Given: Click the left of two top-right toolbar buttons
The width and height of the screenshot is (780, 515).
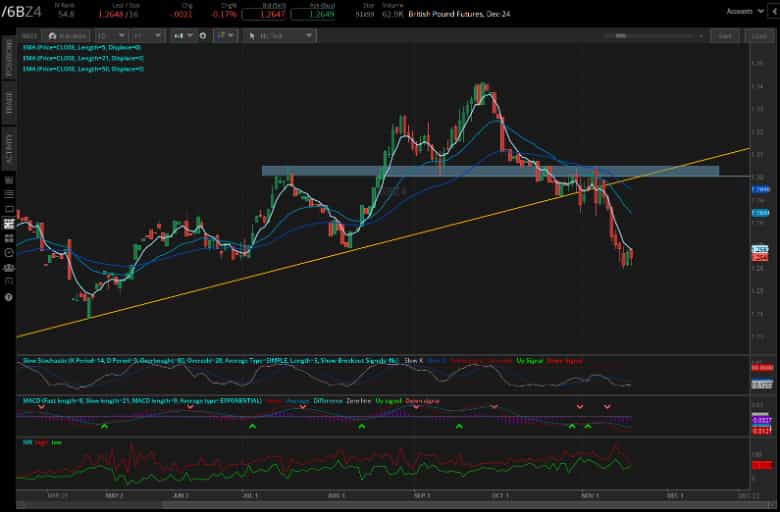Looking at the screenshot, I should pyautogui.click(x=725, y=36).
